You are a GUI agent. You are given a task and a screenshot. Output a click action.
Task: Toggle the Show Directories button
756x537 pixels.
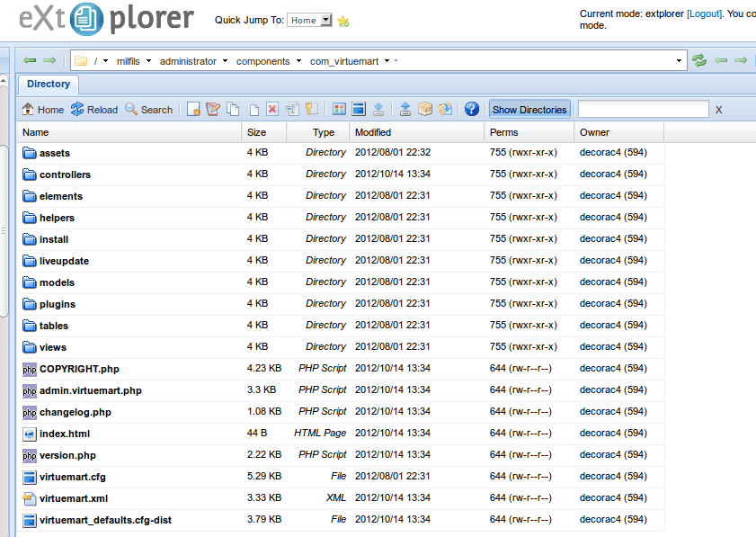[529, 110]
